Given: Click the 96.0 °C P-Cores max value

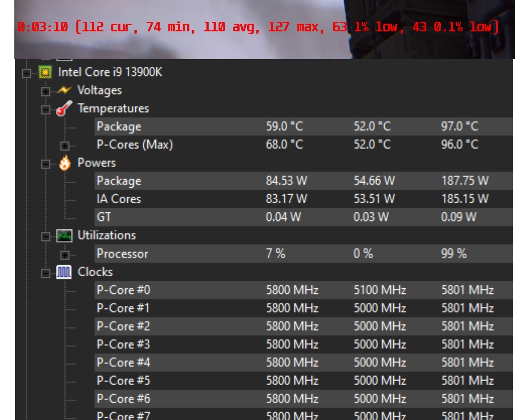Looking at the screenshot, I should pyautogui.click(x=460, y=145).
